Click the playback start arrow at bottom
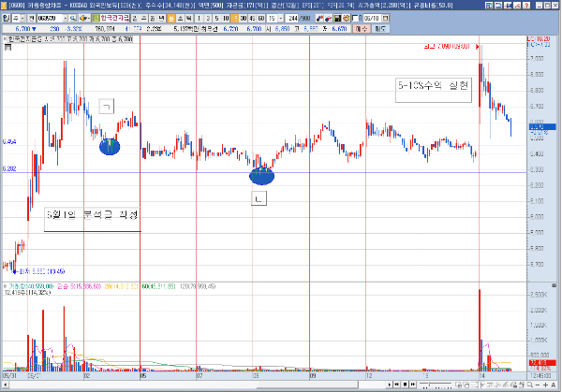This screenshot has width=562, height=392. click(390, 385)
